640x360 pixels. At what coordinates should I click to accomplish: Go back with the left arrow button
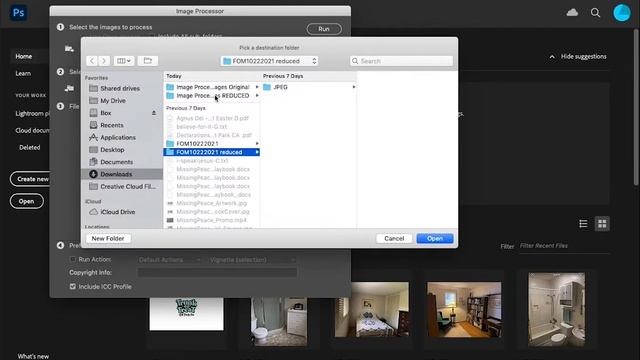(92, 61)
